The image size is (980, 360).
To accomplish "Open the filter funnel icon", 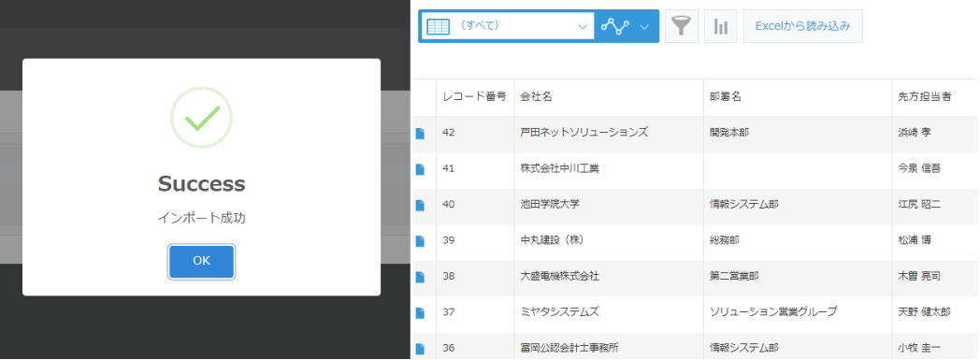I will [x=682, y=26].
